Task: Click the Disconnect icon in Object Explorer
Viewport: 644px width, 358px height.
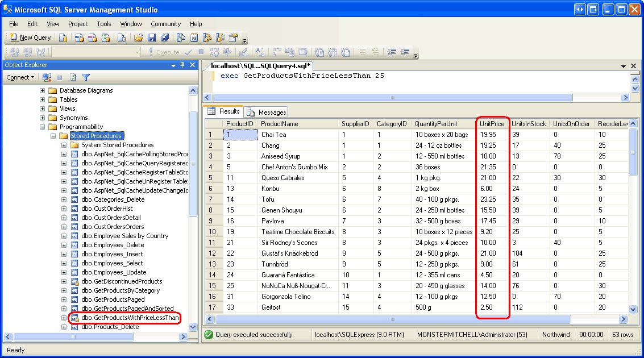Action: point(47,77)
